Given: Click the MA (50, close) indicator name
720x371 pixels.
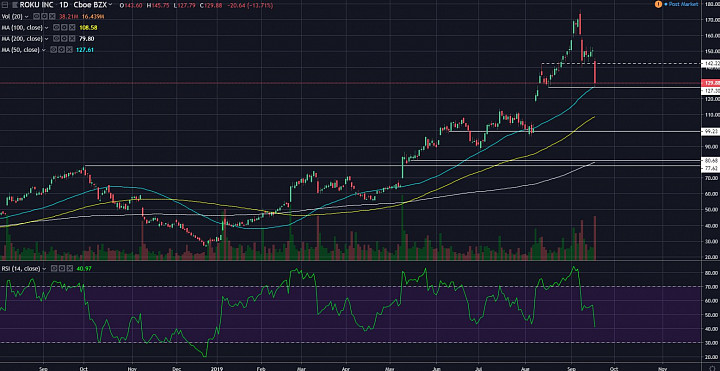Looking at the screenshot, I should 21,50.
